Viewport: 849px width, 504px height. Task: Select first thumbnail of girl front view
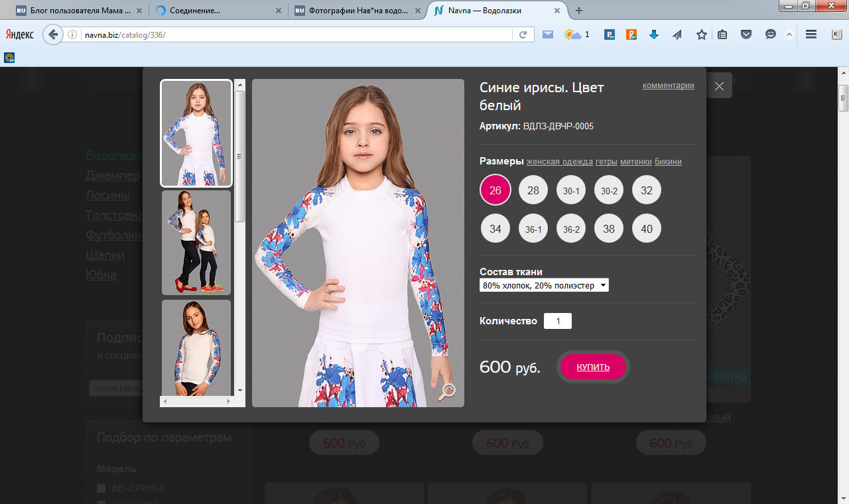point(196,133)
